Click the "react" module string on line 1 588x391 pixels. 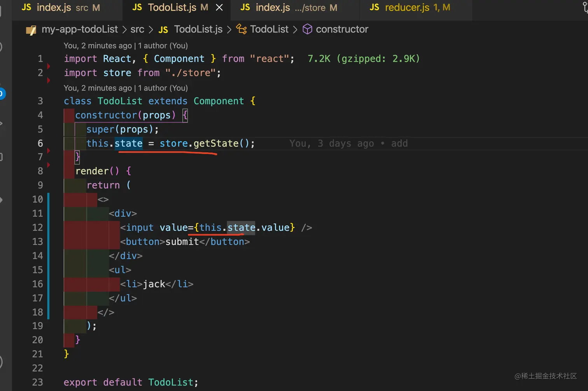click(269, 59)
